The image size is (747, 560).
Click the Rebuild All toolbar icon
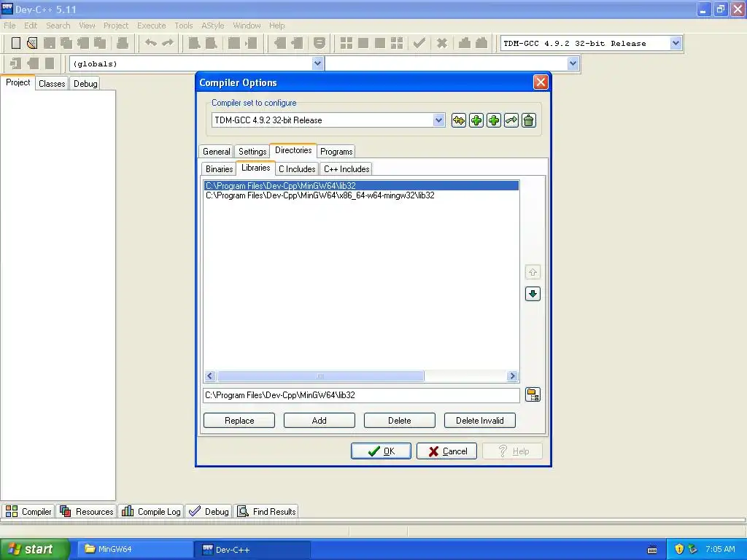[396, 43]
